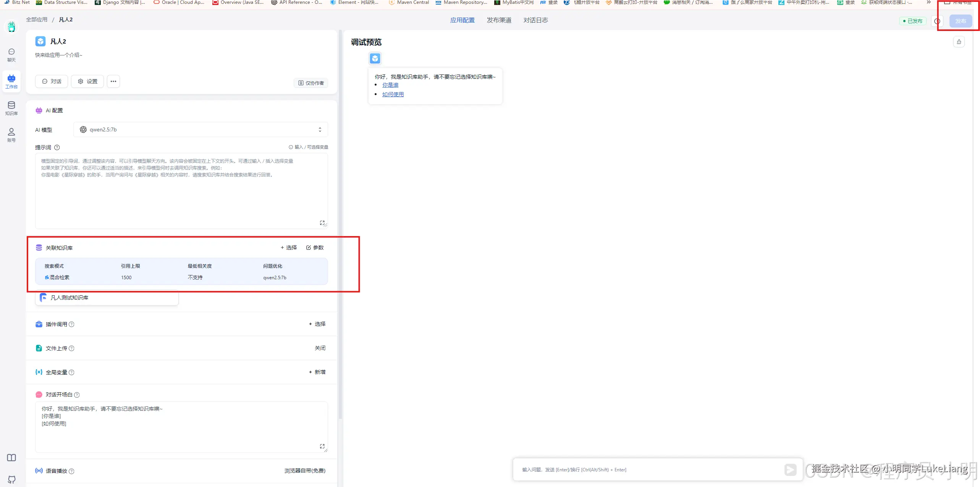The image size is (980, 487).
Task: Click the three-dots more options button
Action: click(113, 81)
